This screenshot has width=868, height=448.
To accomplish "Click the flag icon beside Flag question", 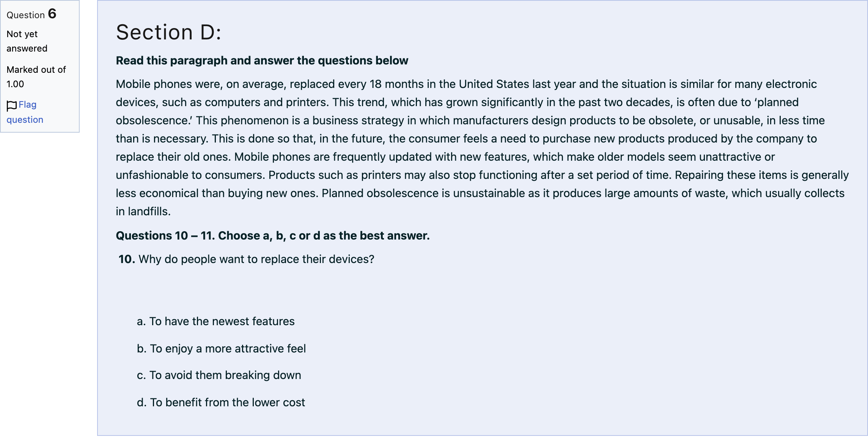I will pos(12,106).
